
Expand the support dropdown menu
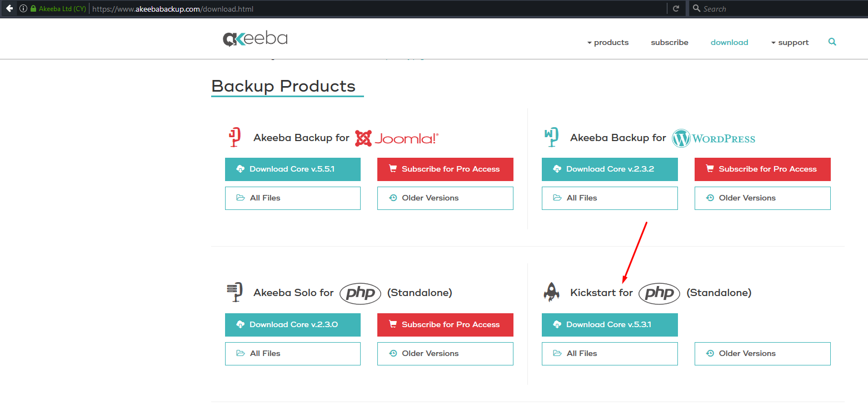[790, 42]
